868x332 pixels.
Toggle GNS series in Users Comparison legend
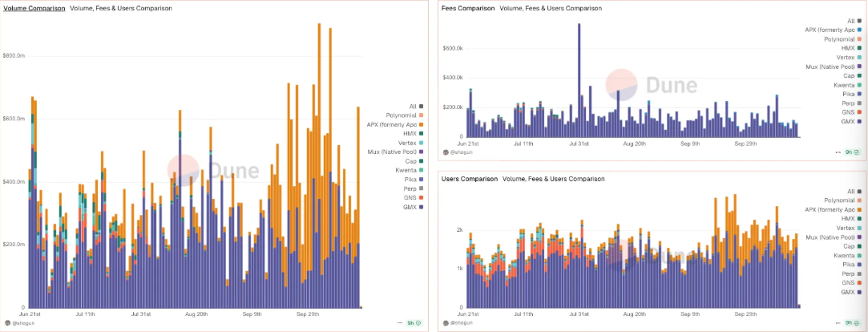click(846, 283)
